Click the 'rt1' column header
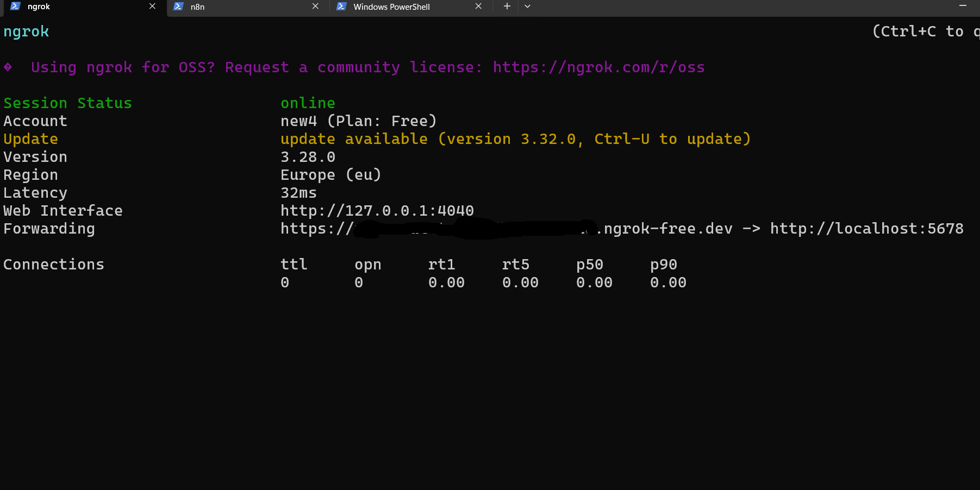Image resolution: width=980 pixels, height=490 pixels. point(442,265)
